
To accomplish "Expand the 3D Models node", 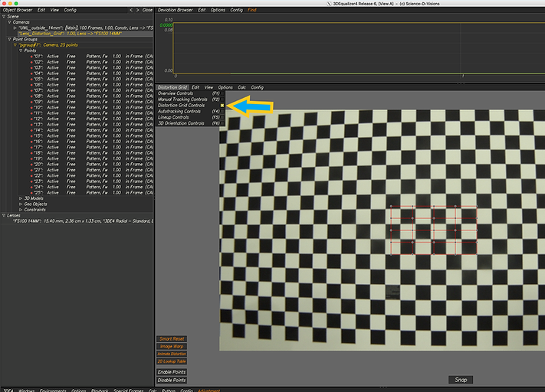I will [21, 198].
